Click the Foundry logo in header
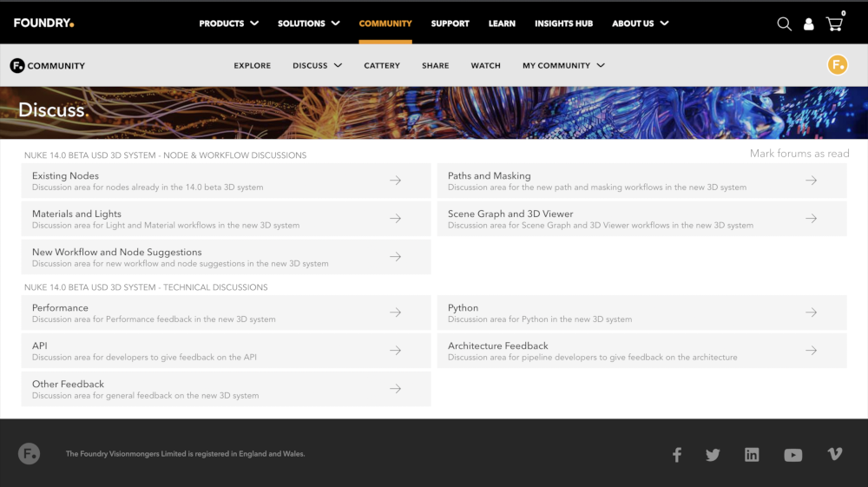The height and width of the screenshot is (487, 868). [43, 23]
